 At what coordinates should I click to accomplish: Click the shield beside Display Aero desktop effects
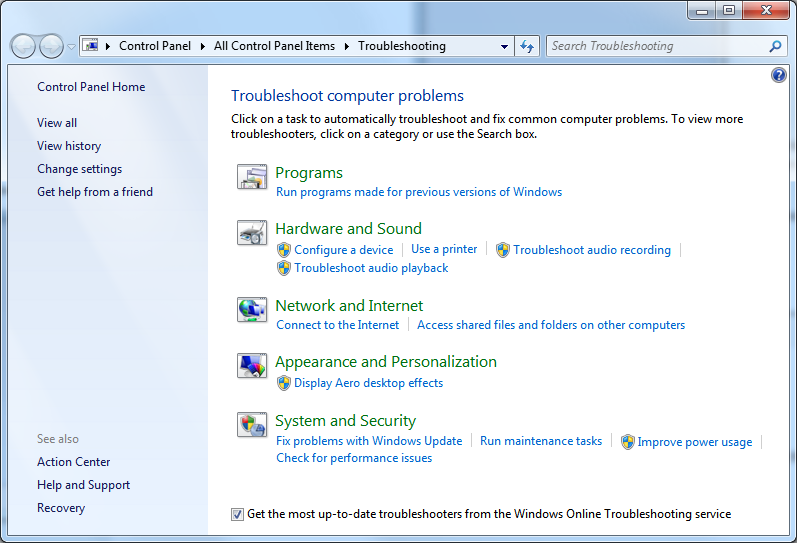pos(284,383)
